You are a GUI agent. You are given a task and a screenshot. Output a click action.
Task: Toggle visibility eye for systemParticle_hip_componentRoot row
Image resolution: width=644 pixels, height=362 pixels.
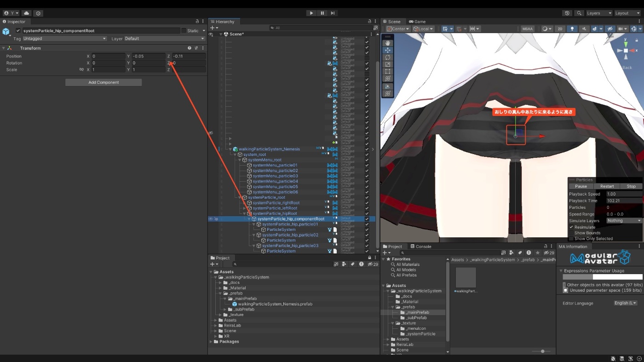tap(211, 219)
